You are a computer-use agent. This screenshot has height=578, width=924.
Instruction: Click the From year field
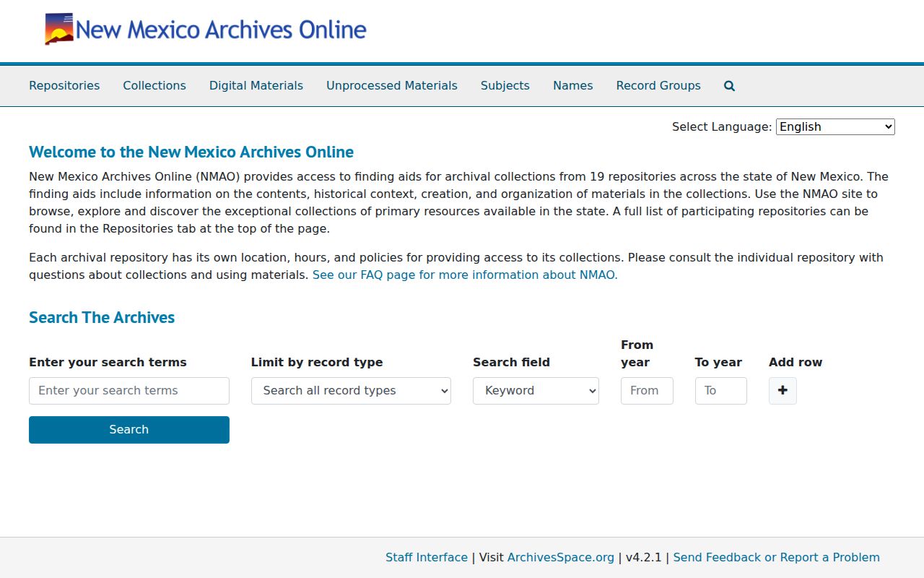click(x=647, y=391)
